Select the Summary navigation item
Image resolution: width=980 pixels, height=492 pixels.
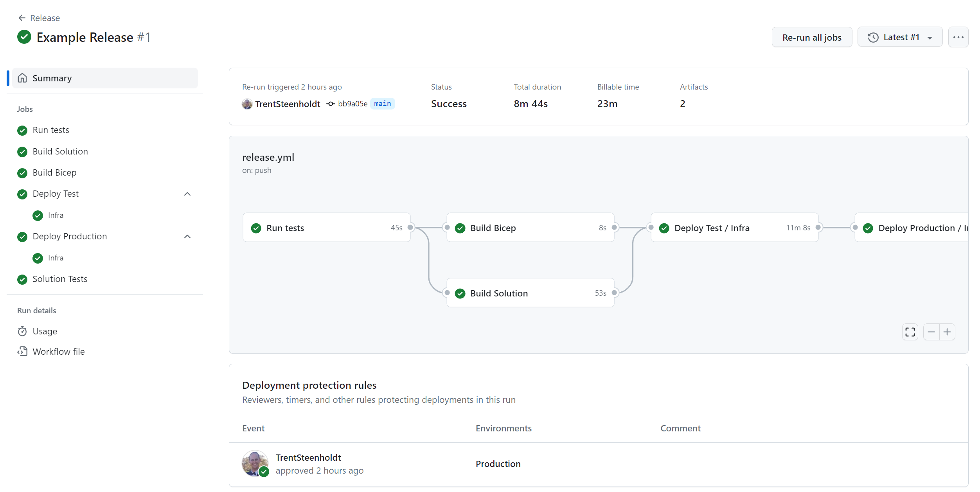(x=105, y=78)
